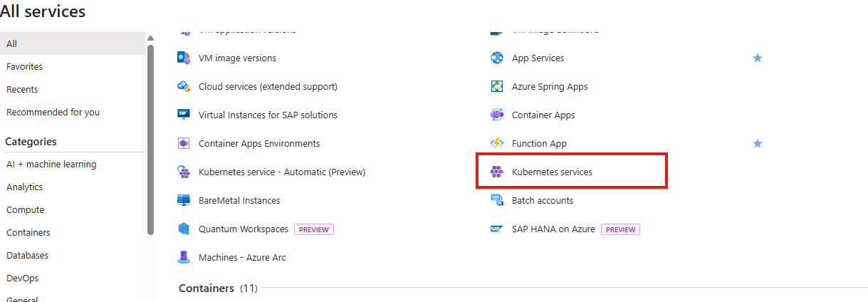This screenshot has height=302, width=868.
Task: Click the Categories heading in sidebar
Action: 31,141
